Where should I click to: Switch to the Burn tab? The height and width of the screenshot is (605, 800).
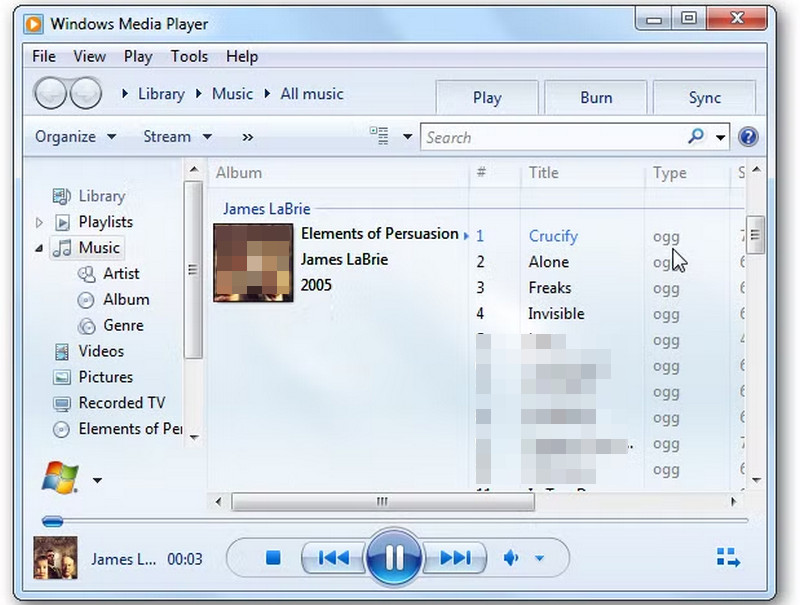point(596,97)
